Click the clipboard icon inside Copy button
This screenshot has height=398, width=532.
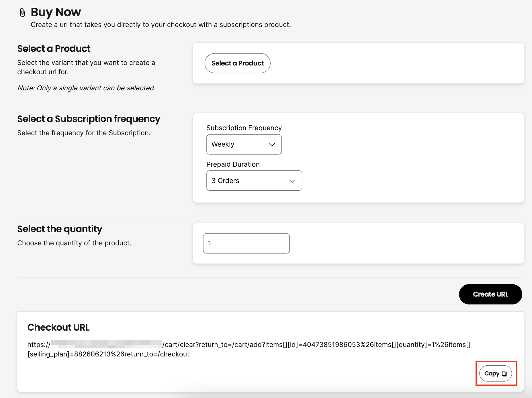point(504,374)
